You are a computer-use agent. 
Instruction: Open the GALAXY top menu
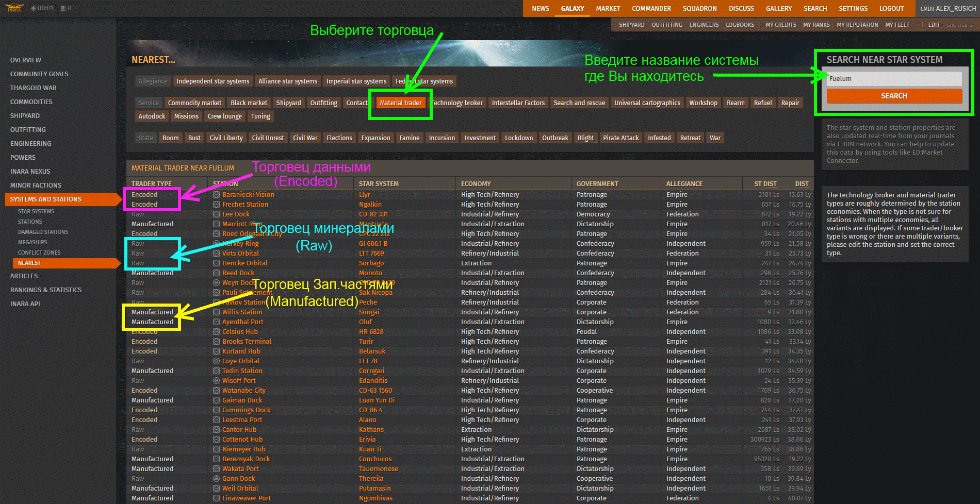[x=573, y=9]
